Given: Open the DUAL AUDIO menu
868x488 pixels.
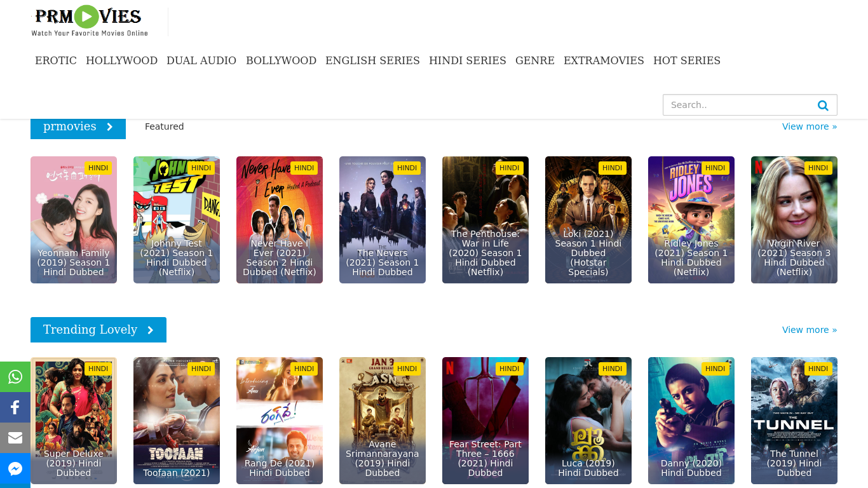Looking at the screenshot, I should pyautogui.click(x=201, y=60).
